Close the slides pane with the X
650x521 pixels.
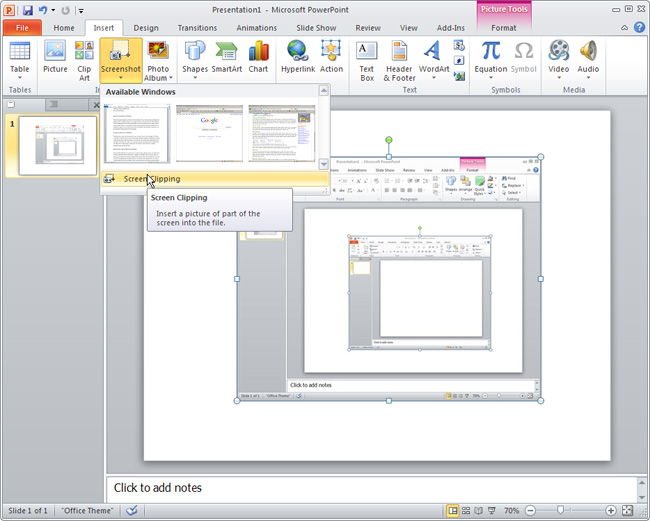[x=96, y=105]
